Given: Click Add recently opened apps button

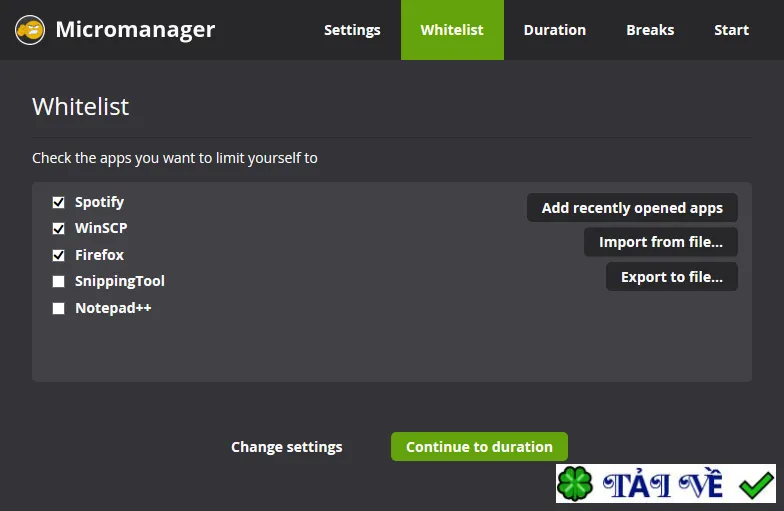Looking at the screenshot, I should (x=632, y=208).
